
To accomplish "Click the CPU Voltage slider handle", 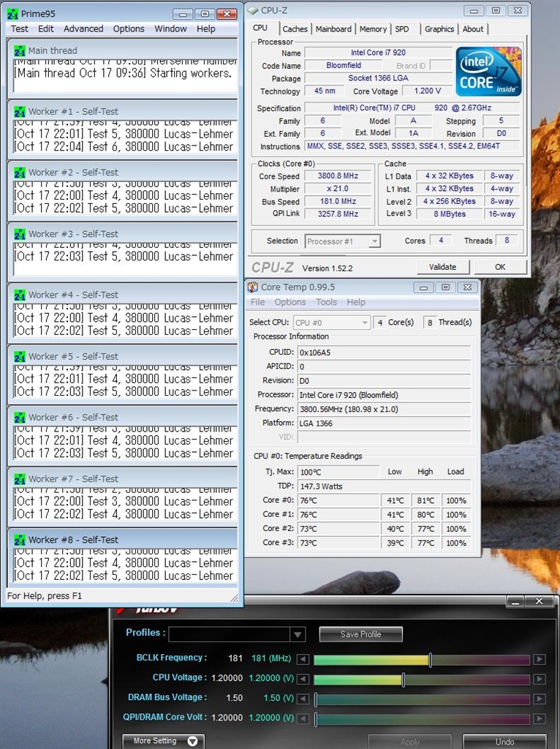I will [x=404, y=680].
